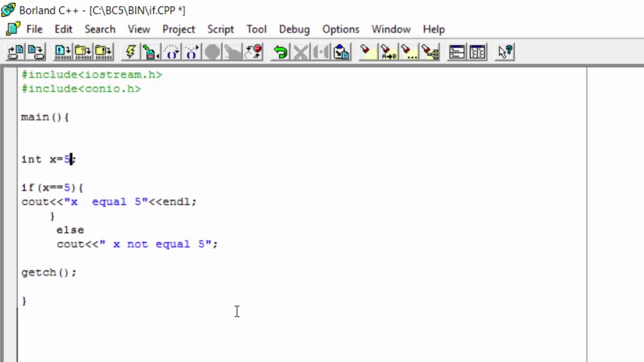The width and height of the screenshot is (644, 362).
Task: Click the greyed X cut icon
Action: (301, 52)
